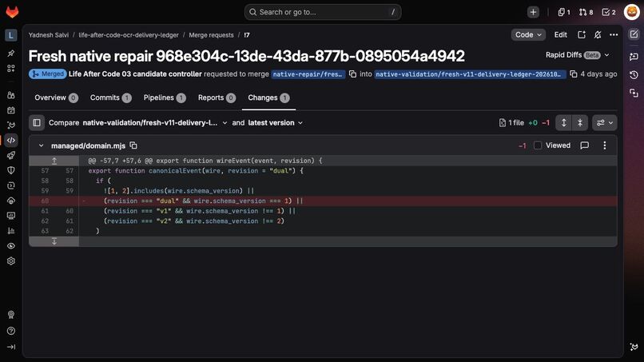Open merge requests counter showing 8
This screenshot has width=644, height=362.
(586, 12)
